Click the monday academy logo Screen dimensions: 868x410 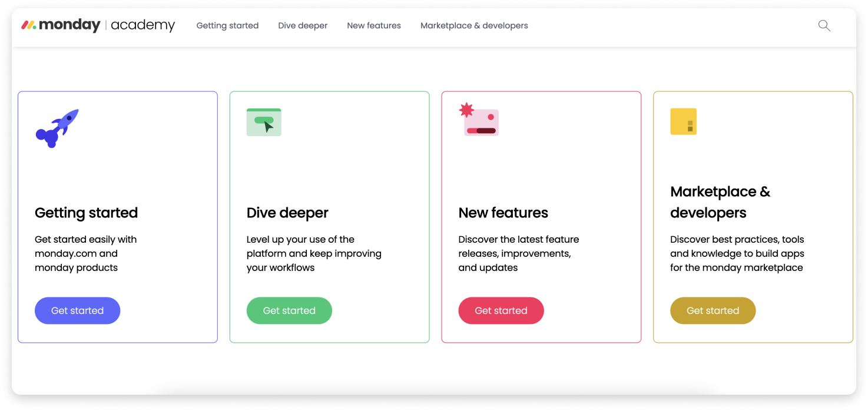98,25
